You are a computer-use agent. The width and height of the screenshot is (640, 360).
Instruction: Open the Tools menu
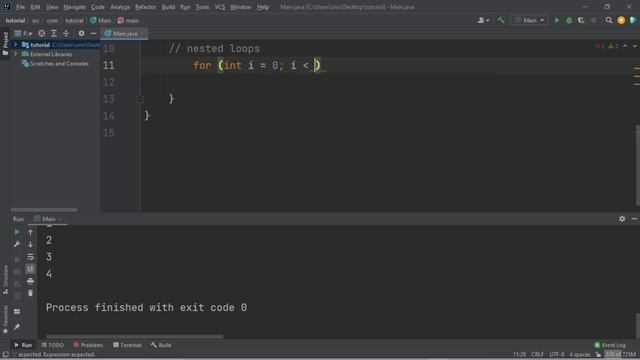[202, 7]
